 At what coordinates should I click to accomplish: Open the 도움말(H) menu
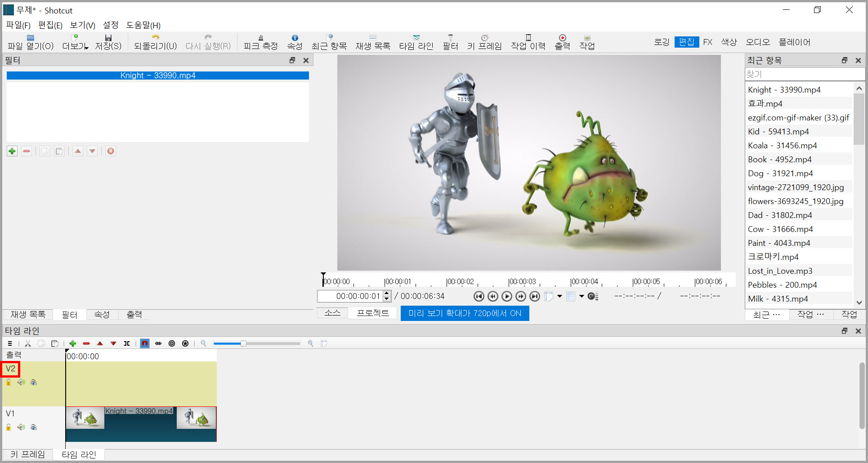point(143,25)
